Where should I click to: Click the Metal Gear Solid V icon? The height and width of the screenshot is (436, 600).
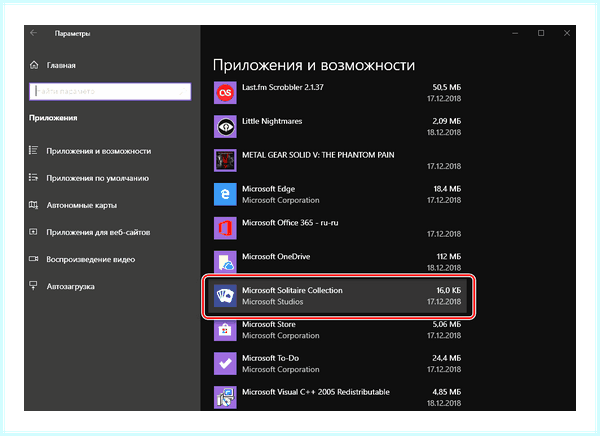click(225, 160)
